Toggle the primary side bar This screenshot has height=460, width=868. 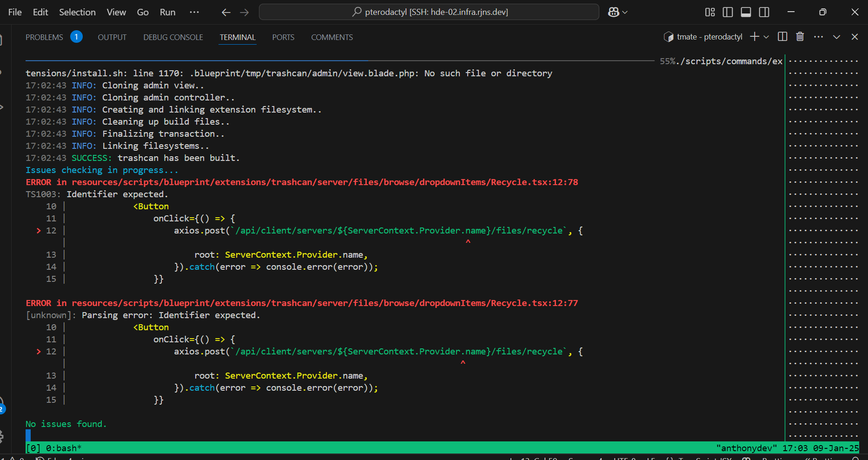coord(728,13)
